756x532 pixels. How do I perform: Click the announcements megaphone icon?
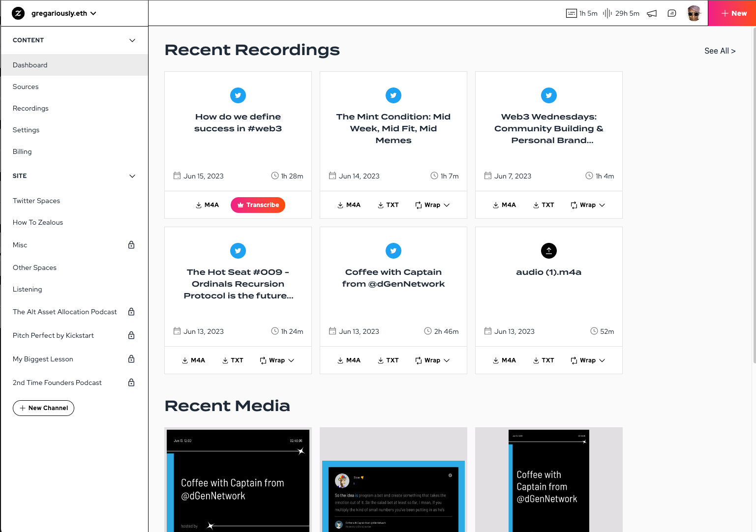pyautogui.click(x=652, y=13)
